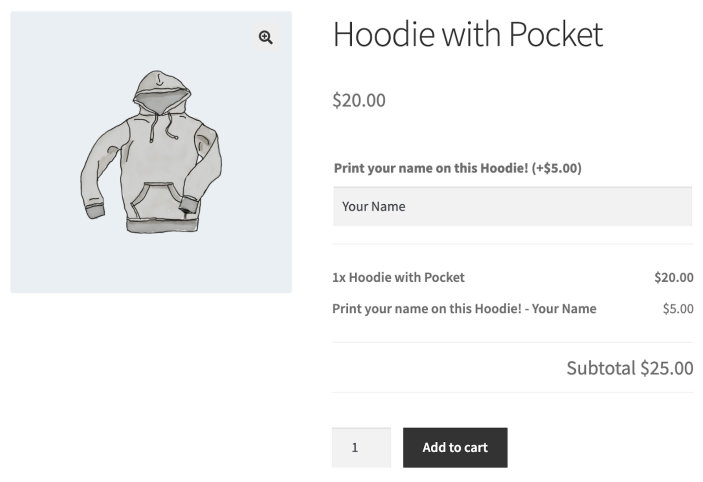
Task: Click the hoodie's front kangaroo pocket
Action: tap(156, 200)
